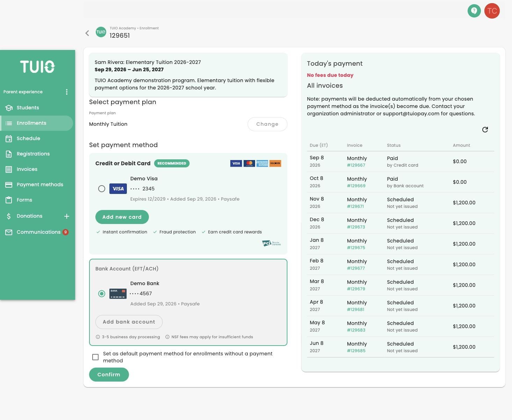The height and width of the screenshot is (420, 512).
Task: Click the Communications unread count badge
Action: [65, 232]
